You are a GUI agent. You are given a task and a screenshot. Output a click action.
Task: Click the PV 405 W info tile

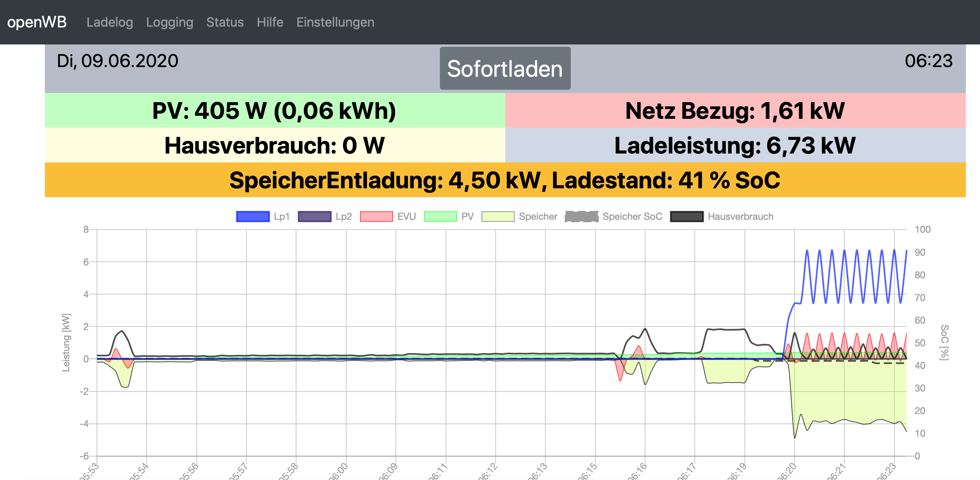tap(275, 111)
